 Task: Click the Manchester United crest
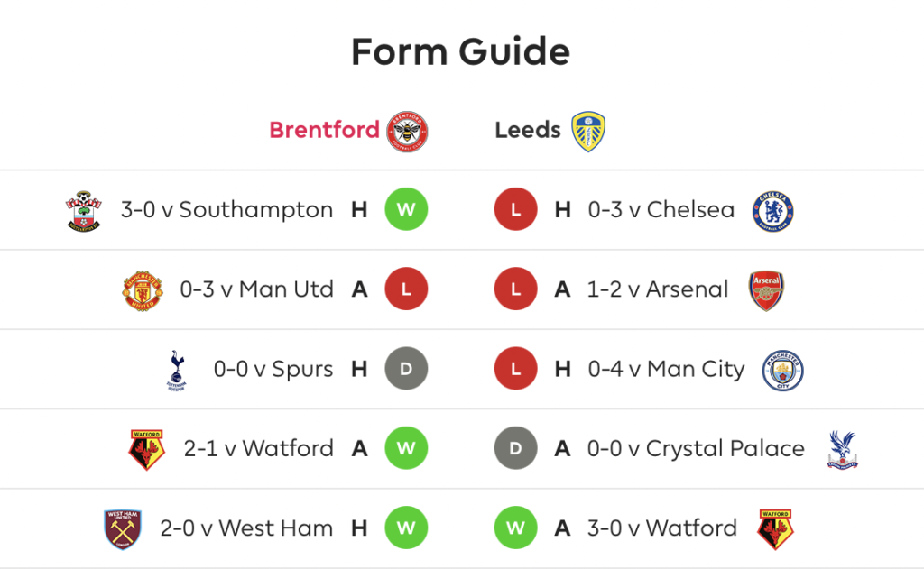[142, 290]
